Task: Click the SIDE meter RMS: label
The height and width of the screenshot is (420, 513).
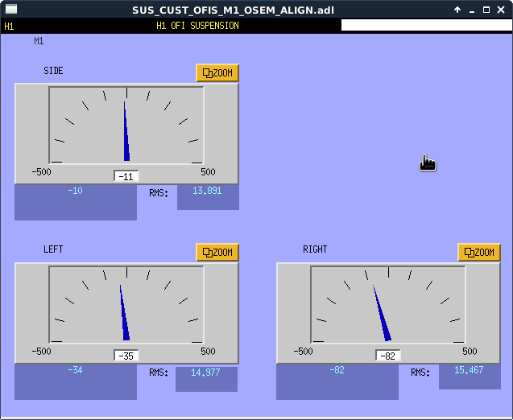Action: (159, 193)
